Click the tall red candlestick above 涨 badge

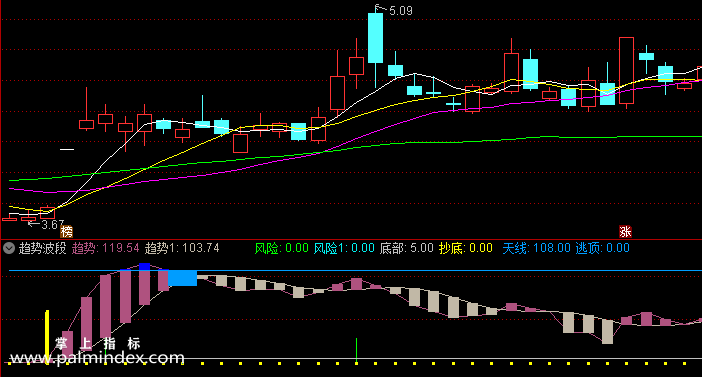pos(626,71)
